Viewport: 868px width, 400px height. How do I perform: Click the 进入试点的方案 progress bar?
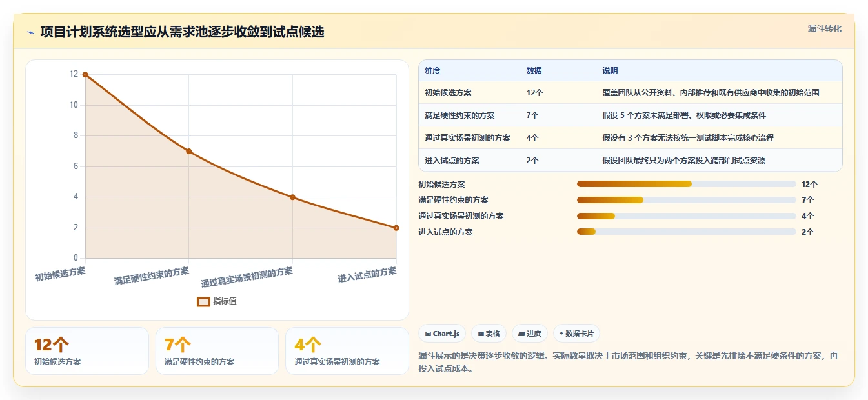pos(686,232)
